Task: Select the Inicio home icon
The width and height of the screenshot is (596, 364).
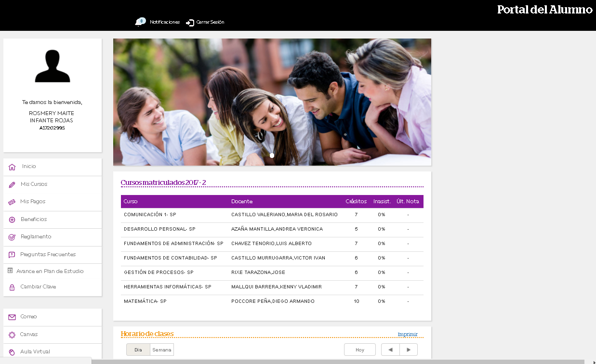Action: click(12, 167)
